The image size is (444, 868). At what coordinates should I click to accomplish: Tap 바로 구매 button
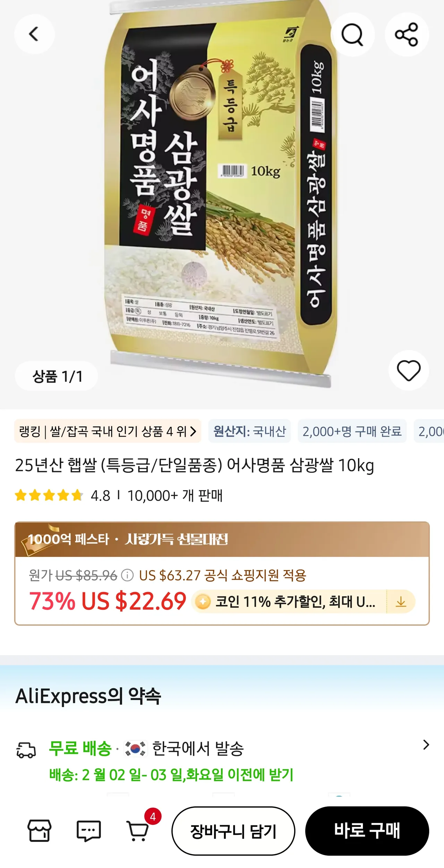click(x=367, y=831)
